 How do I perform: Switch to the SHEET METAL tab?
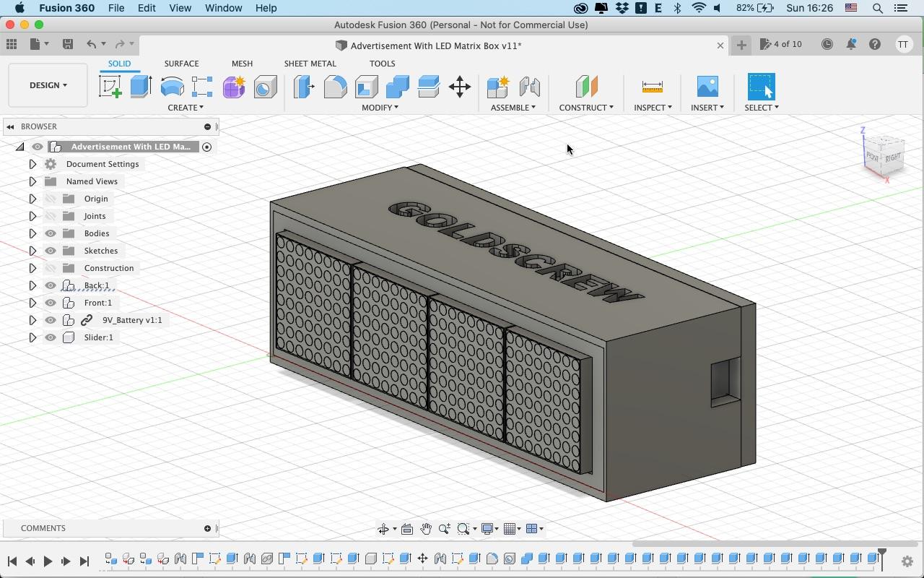point(310,64)
